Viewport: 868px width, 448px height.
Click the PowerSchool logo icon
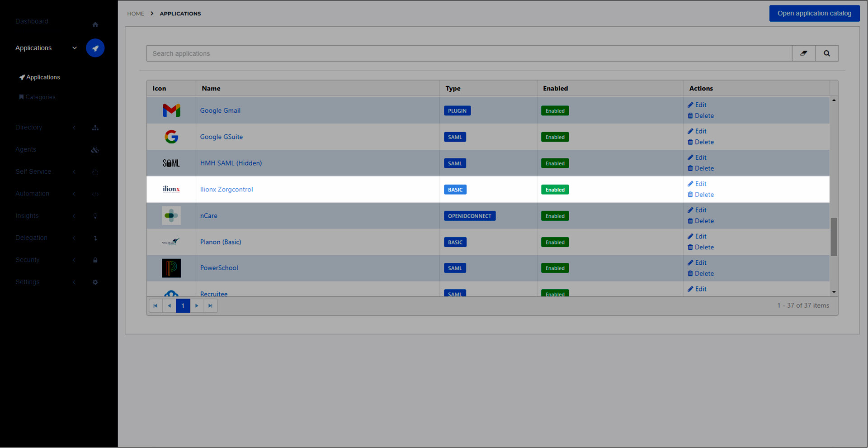coord(171,268)
